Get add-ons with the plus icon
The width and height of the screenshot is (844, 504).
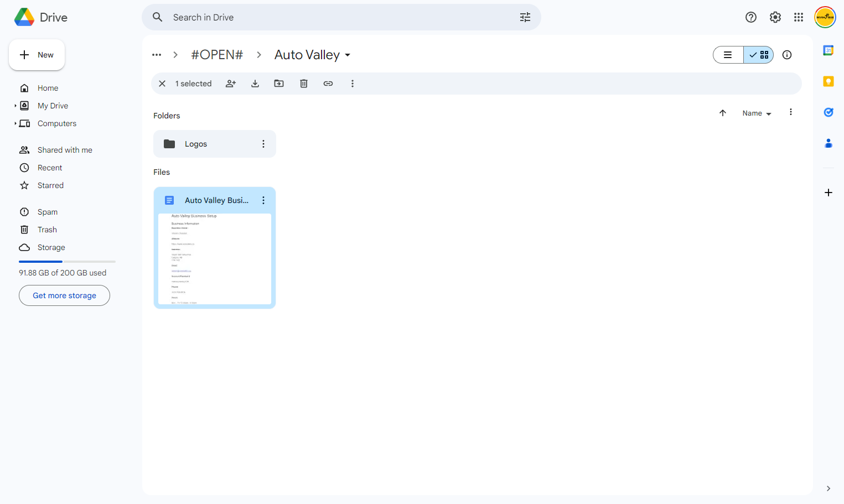coord(829,193)
